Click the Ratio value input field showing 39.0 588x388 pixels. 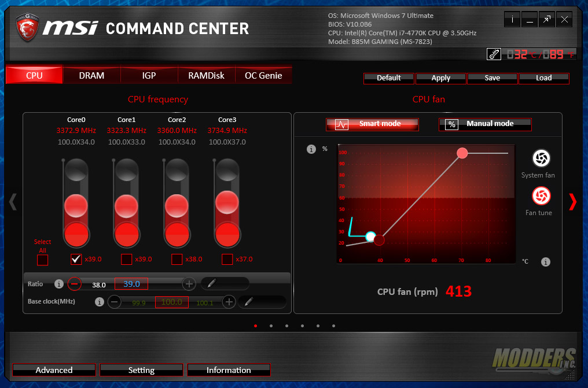tap(131, 284)
